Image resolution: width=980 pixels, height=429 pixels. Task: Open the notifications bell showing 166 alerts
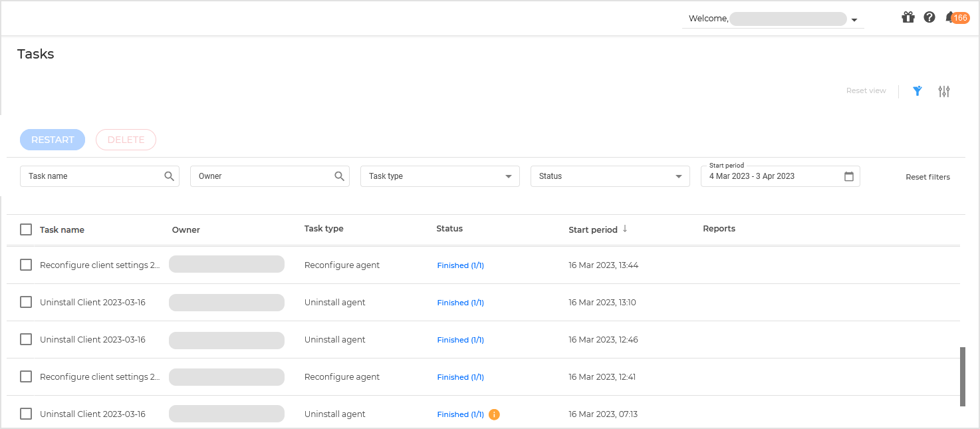point(949,17)
